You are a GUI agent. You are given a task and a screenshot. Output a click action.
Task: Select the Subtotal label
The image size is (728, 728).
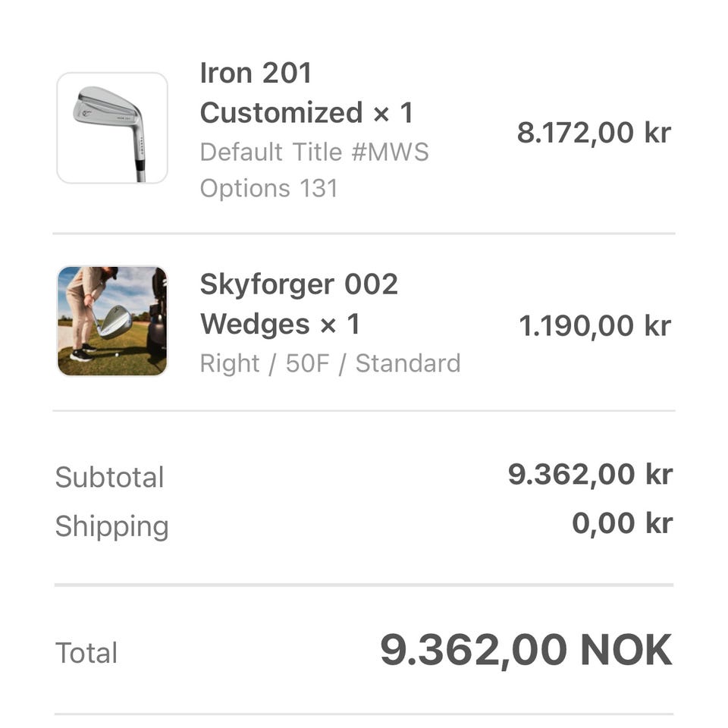(109, 477)
